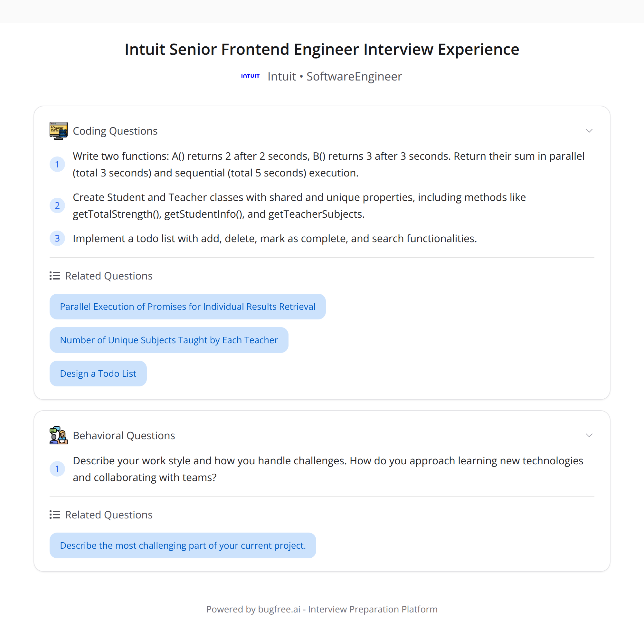Click the list icon beside first Related Questions
Screen dimensions: 644x644
coord(55,276)
